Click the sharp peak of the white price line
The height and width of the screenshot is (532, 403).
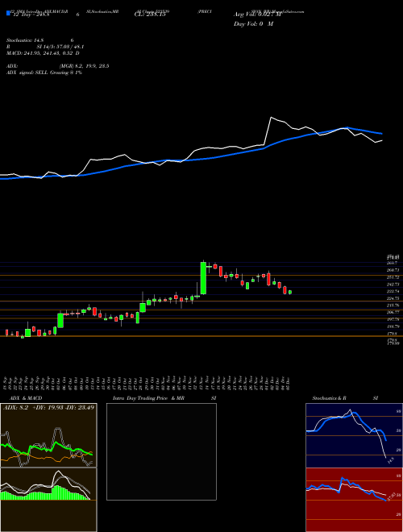(x=271, y=118)
